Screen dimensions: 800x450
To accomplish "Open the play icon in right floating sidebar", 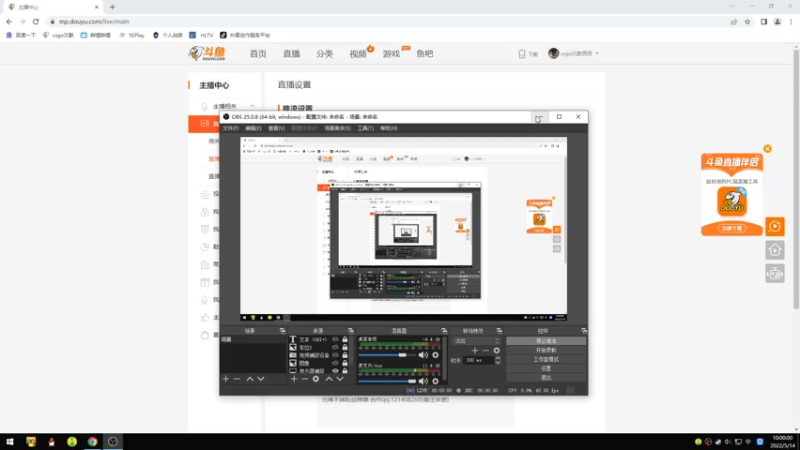I will click(x=774, y=227).
